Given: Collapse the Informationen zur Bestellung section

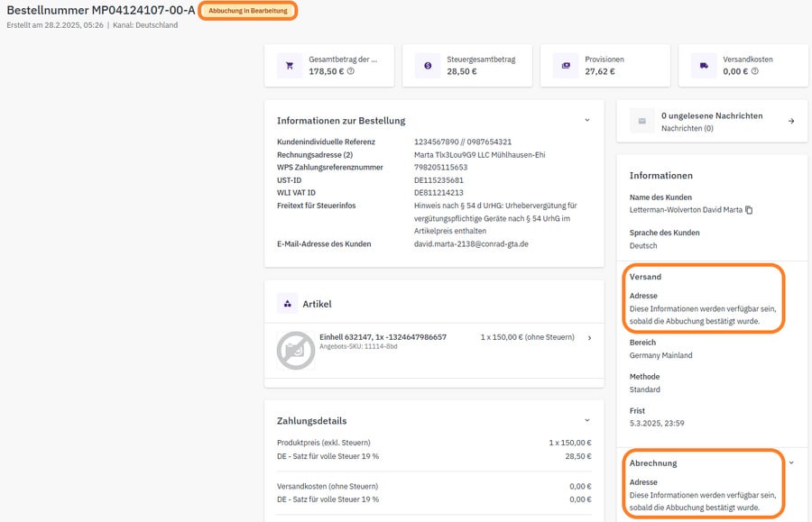Looking at the screenshot, I should pos(586,120).
